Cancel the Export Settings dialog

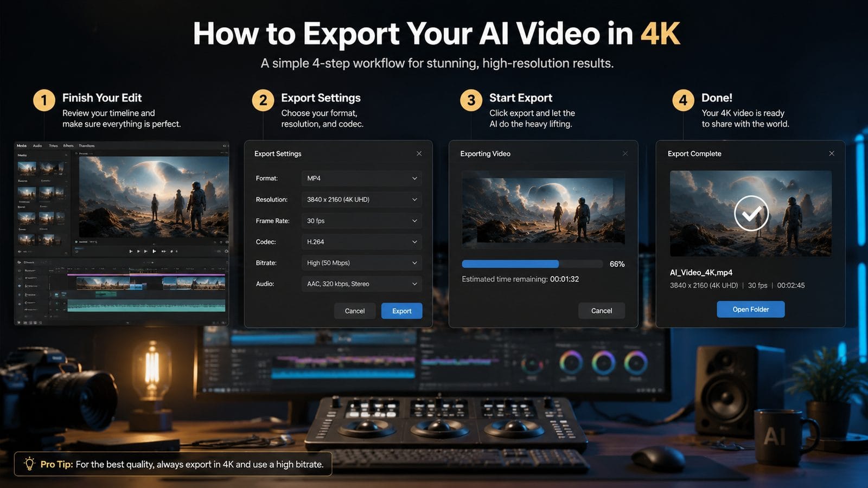tap(355, 311)
